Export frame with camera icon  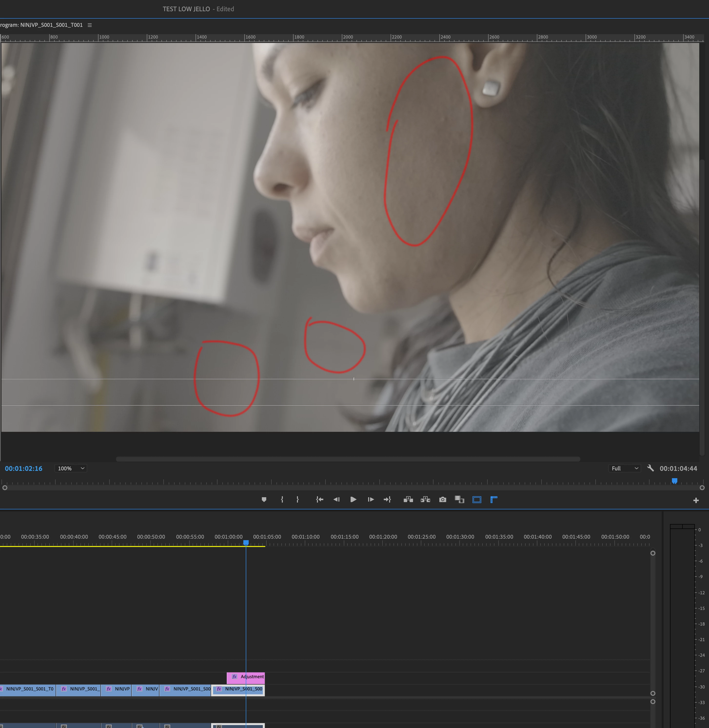pos(442,500)
